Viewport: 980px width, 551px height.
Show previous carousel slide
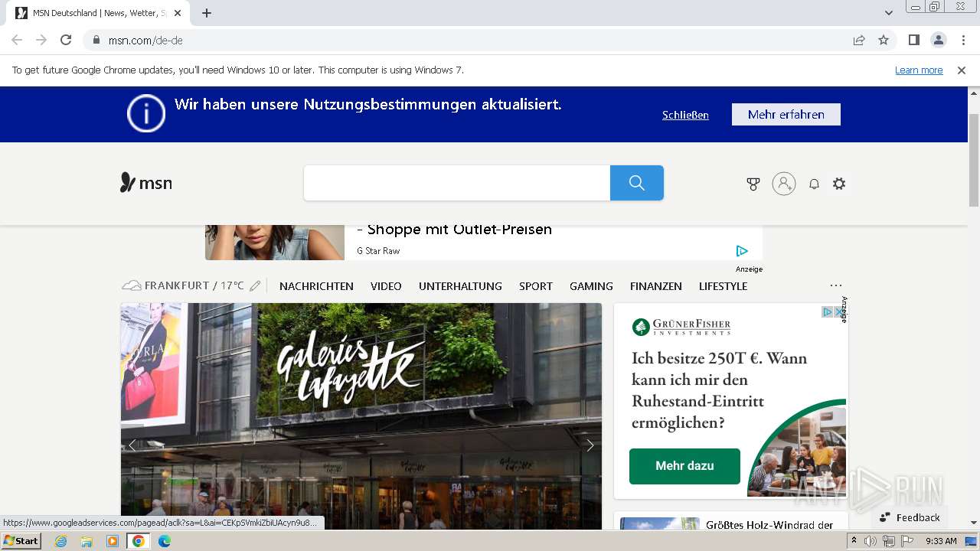(x=132, y=445)
